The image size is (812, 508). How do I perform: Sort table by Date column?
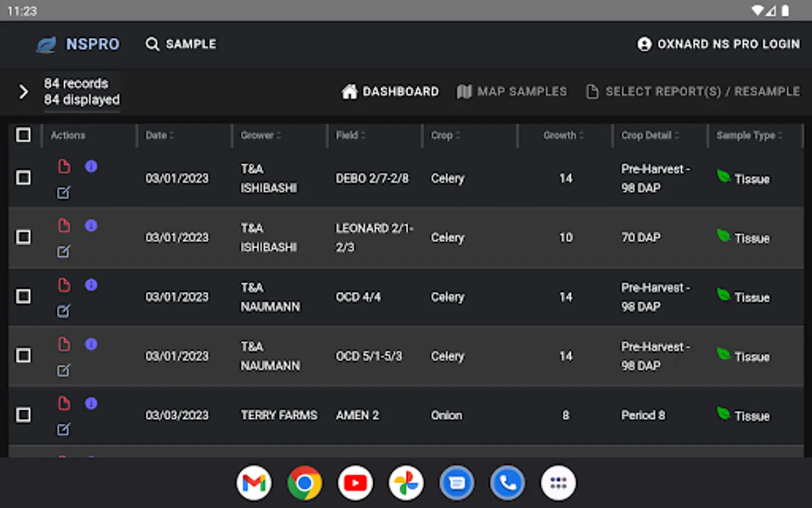click(x=160, y=135)
